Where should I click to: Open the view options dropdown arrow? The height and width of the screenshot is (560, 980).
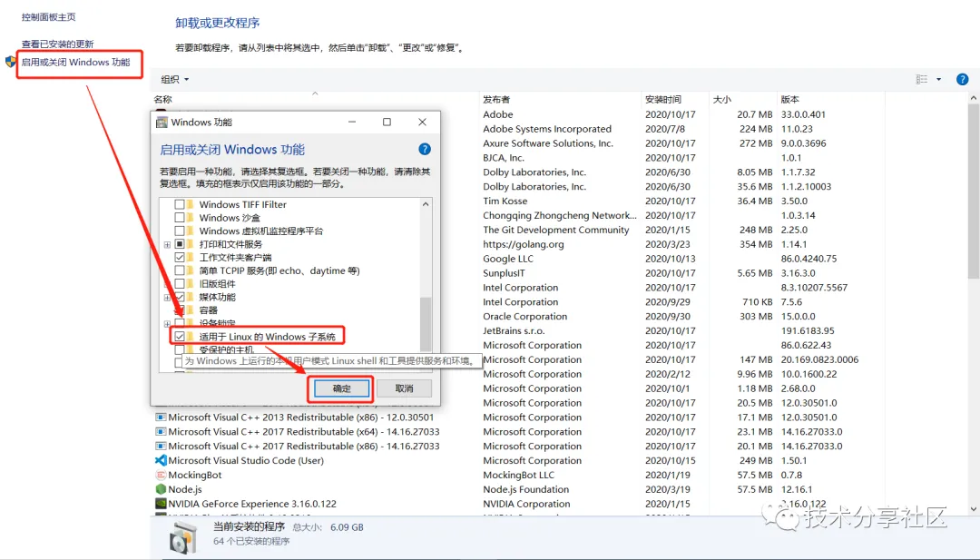(x=939, y=79)
